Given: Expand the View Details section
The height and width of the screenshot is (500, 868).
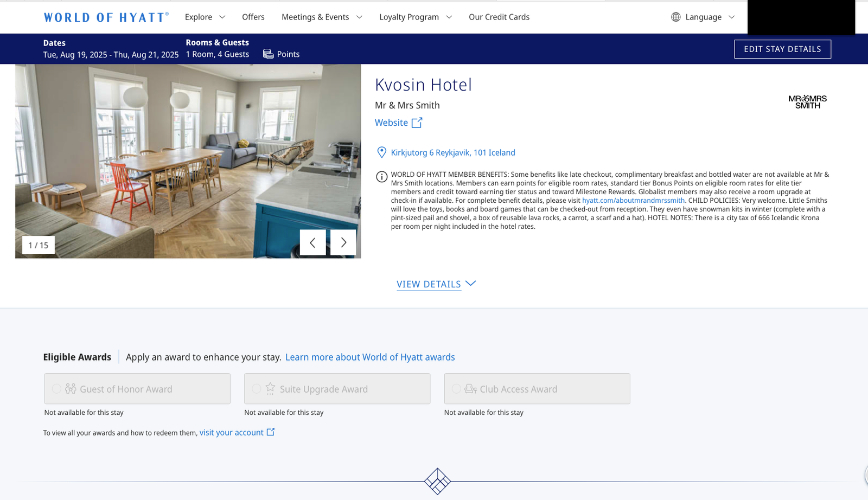Looking at the screenshot, I should (429, 284).
